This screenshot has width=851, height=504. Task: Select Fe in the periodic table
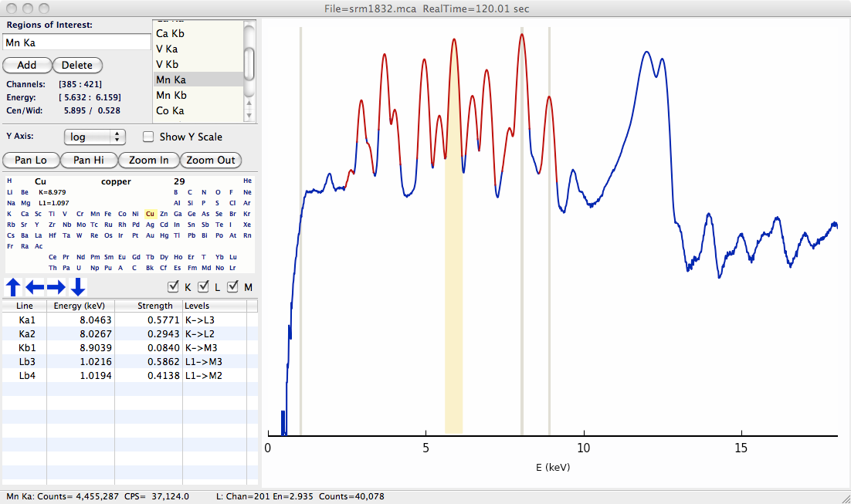[108, 213]
